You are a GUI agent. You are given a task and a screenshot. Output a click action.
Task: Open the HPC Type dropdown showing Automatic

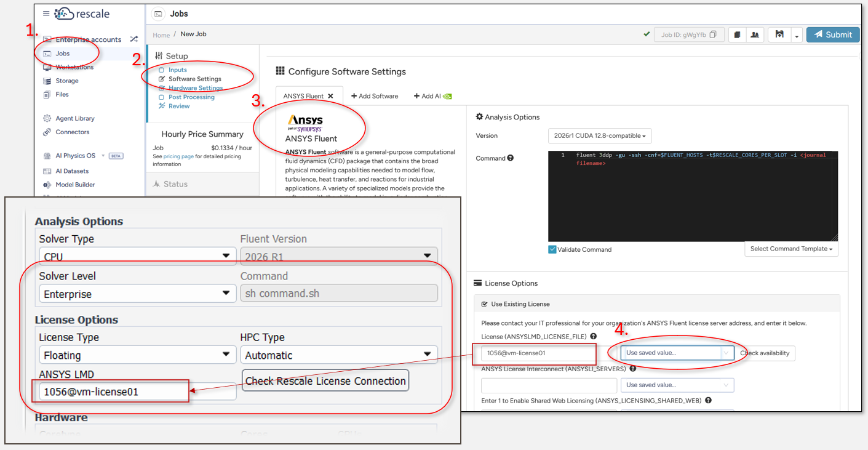coord(339,355)
